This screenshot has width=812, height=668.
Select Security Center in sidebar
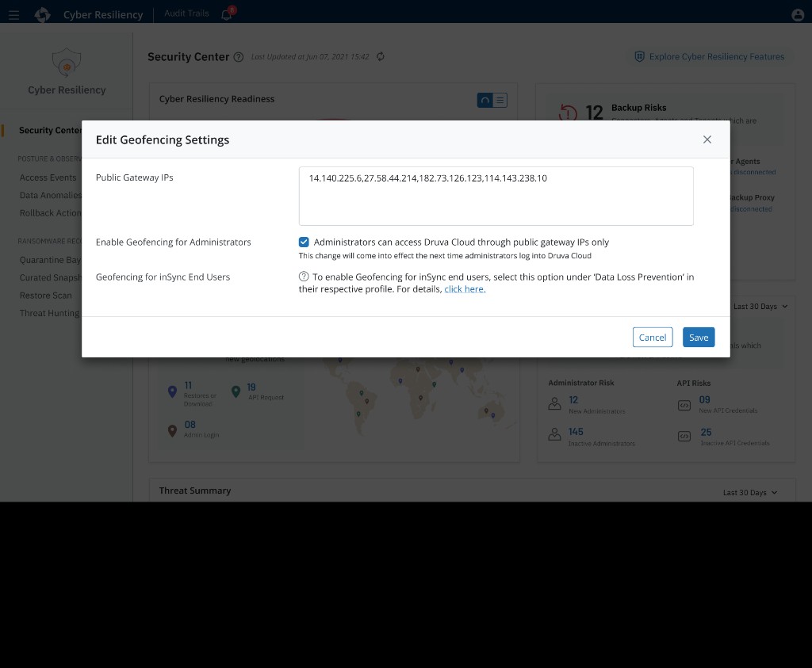coord(50,131)
